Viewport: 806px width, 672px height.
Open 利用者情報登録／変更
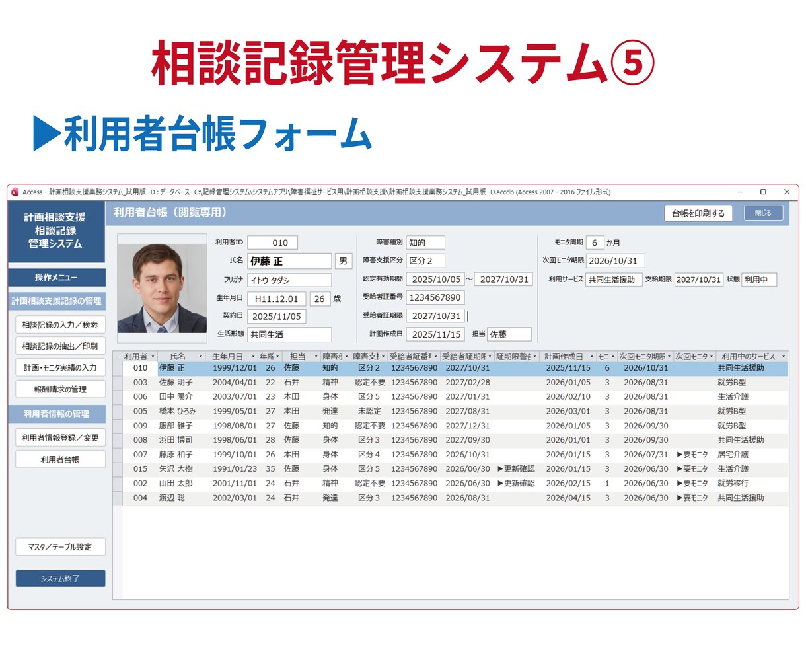click(60, 437)
